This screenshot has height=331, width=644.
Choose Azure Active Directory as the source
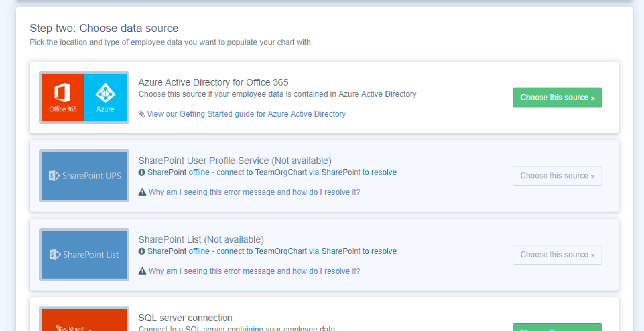click(x=557, y=98)
